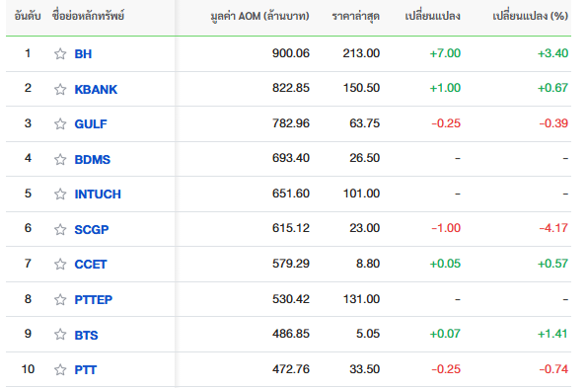Sort by มูลค่า AOM (ล้านบาท) column header
This screenshot has height=388, width=588.
pos(259,16)
